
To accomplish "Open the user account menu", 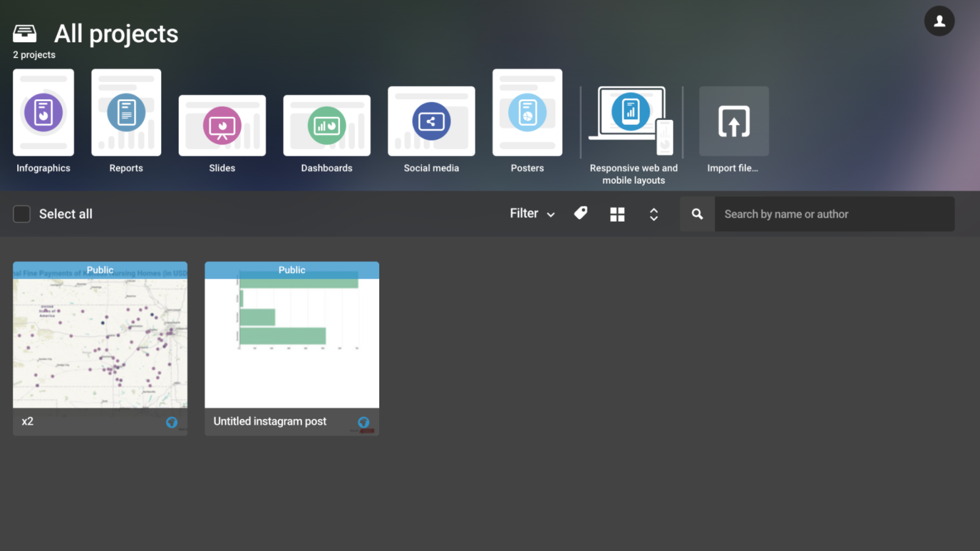I will (939, 20).
